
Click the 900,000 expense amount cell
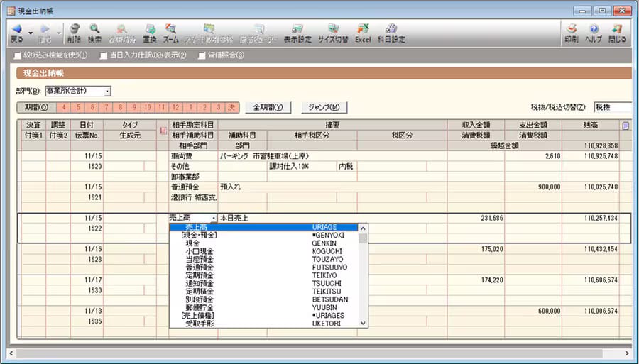[533, 187]
